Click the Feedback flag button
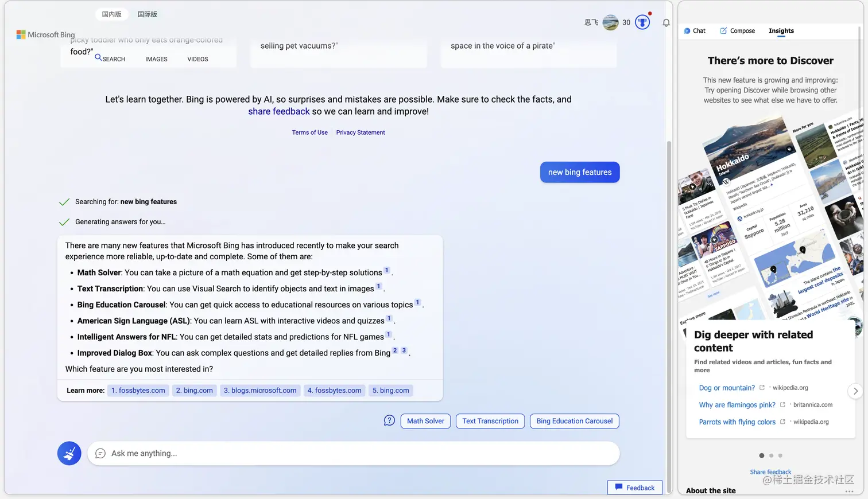The height and width of the screenshot is (499, 868). 635,488
